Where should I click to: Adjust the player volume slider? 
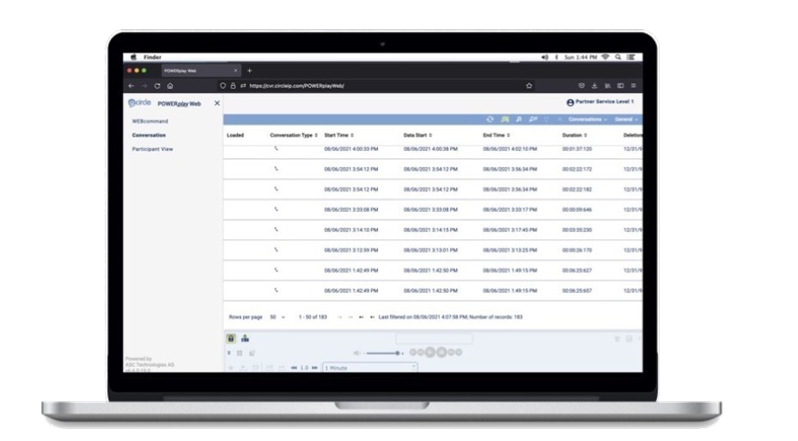point(384,353)
